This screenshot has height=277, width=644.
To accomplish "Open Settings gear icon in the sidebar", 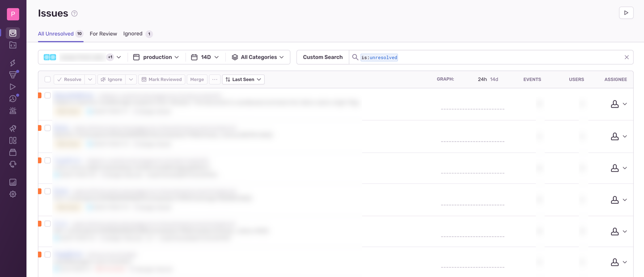I will tap(13, 194).
